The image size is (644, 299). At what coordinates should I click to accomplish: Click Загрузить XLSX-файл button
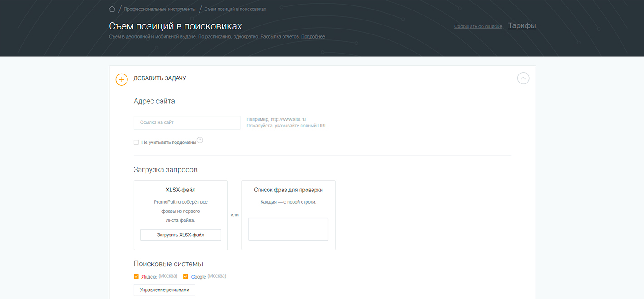(x=181, y=235)
